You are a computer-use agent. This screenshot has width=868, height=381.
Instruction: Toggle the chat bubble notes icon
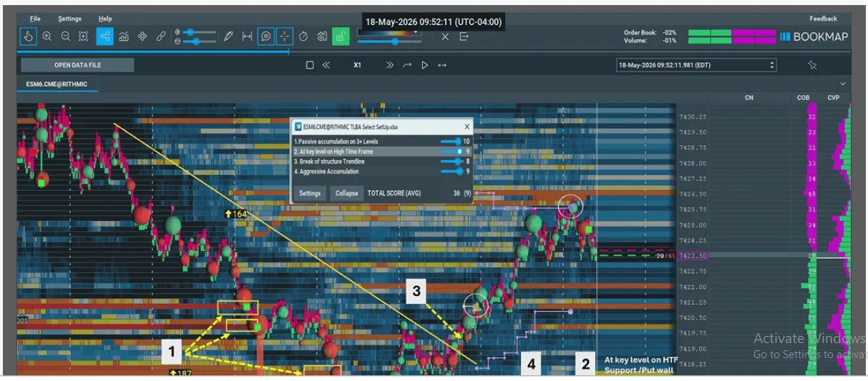pyautogui.click(x=266, y=36)
